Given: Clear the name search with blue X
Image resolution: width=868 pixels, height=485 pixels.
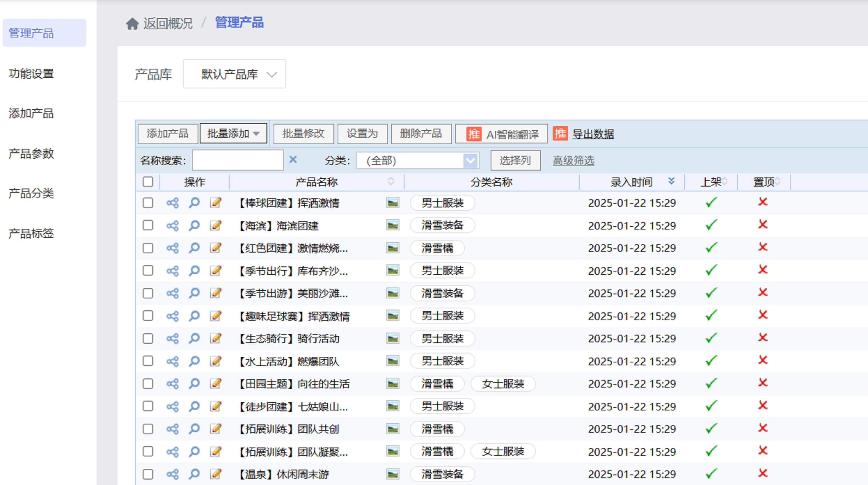Looking at the screenshot, I should [293, 160].
